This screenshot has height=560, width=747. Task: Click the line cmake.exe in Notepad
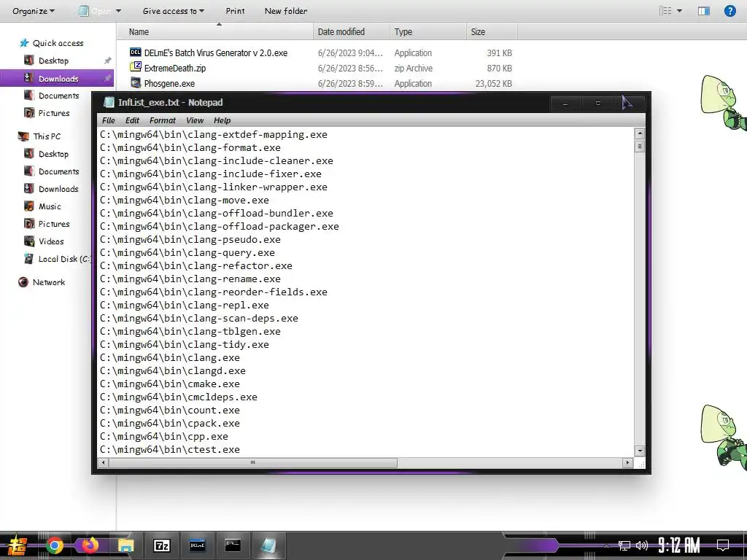tap(169, 384)
